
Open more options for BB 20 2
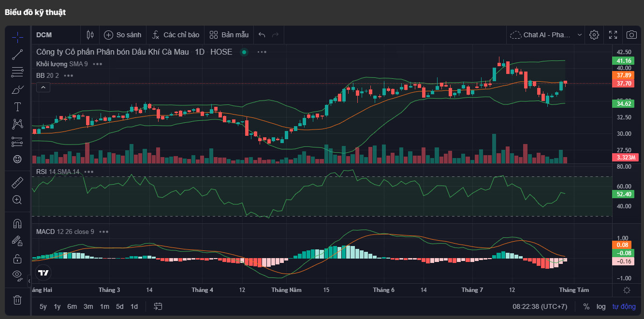click(x=69, y=75)
